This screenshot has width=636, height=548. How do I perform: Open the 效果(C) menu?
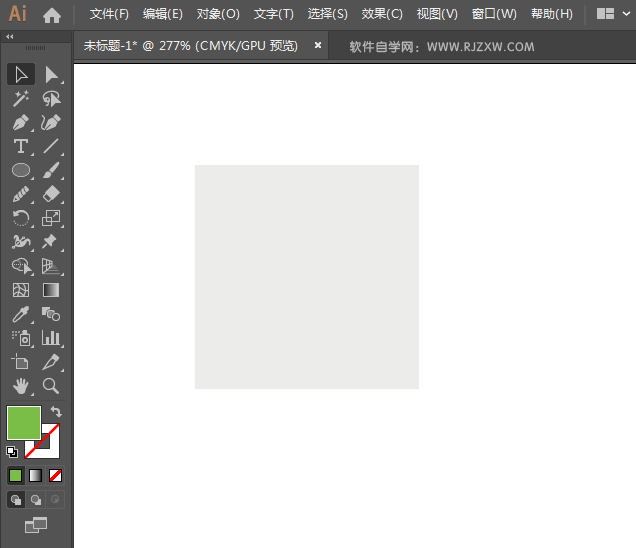click(382, 14)
